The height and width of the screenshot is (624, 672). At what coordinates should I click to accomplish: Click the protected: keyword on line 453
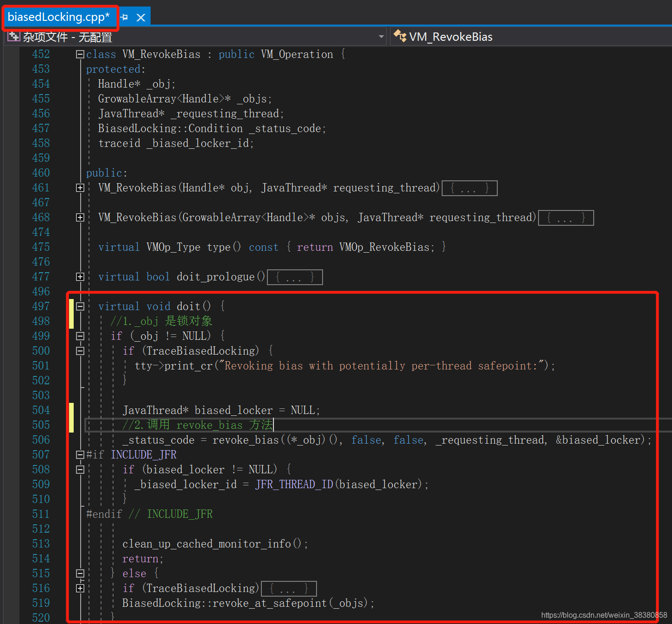tap(115, 69)
